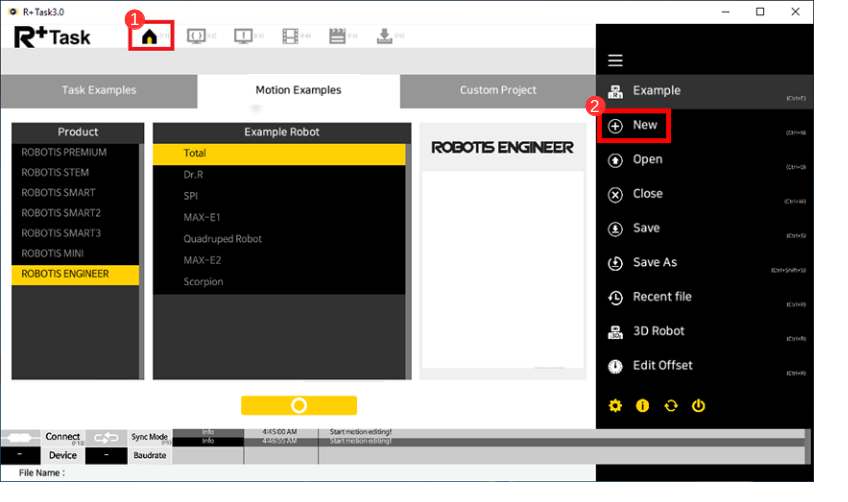Click the Home icon in top toolbar
The height and width of the screenshot is (502, 848).
pyautogui.click(x=150, y=37)
